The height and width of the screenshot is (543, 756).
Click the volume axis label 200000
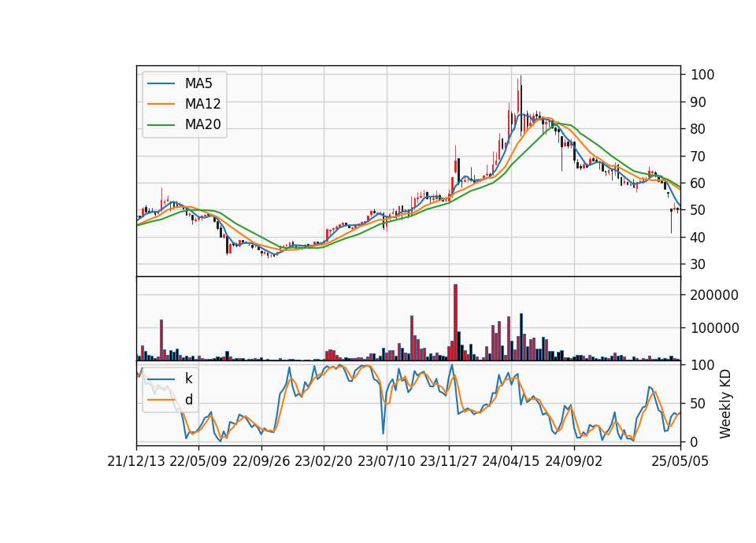click(714, 295)
